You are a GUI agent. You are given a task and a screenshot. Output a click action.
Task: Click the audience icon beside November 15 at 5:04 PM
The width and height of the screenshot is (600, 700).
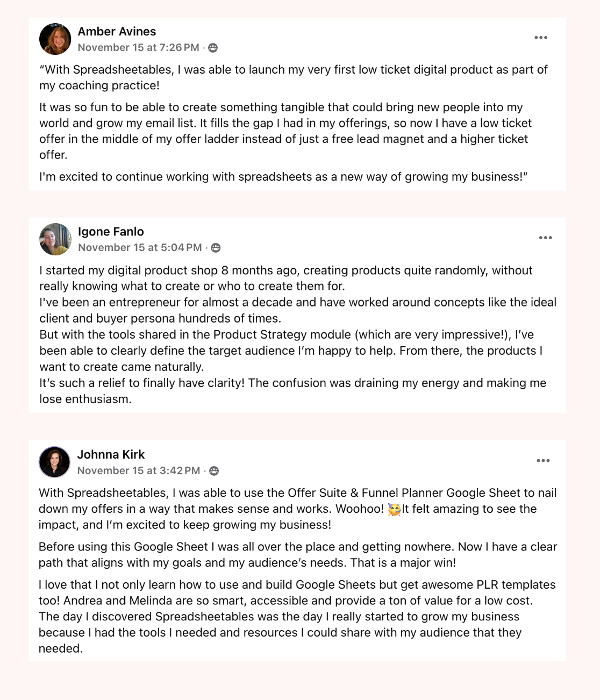[216, 248]
